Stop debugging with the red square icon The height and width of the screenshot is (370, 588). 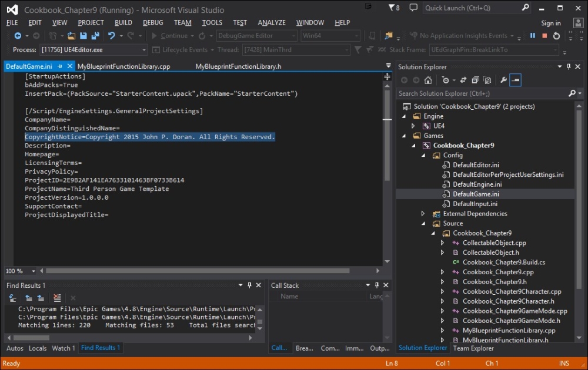pos(544,36)
